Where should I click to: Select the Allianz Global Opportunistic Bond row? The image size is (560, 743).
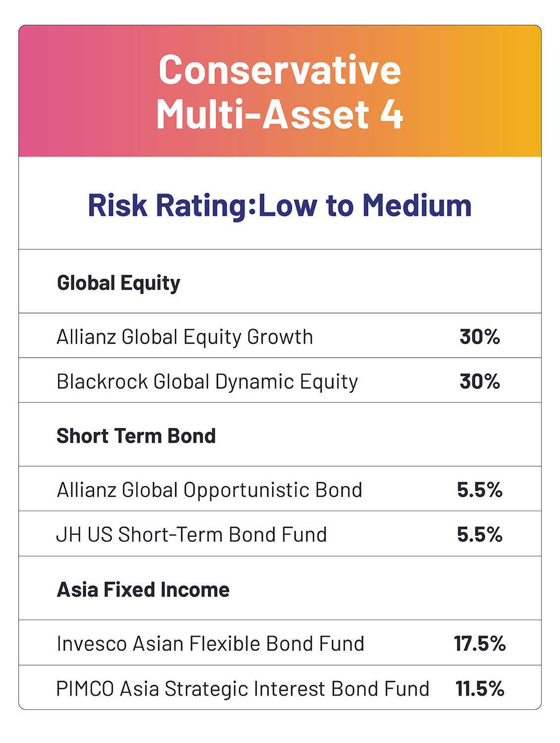click(280, 488)
